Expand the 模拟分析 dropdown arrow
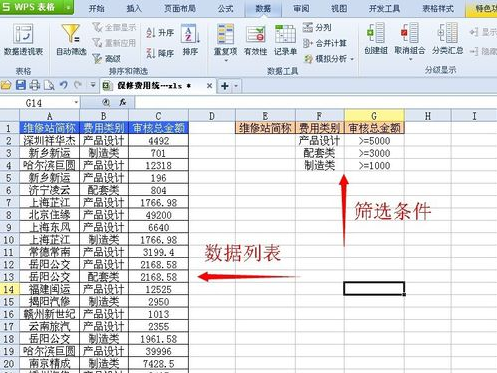 point(352,59)
